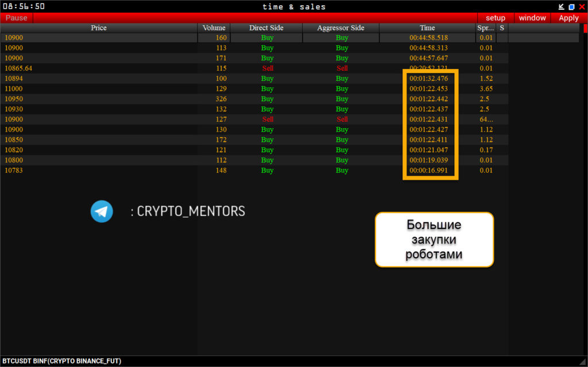Sort by the Price column header
This screenshot has height=367, width=588.
(99, 28)
